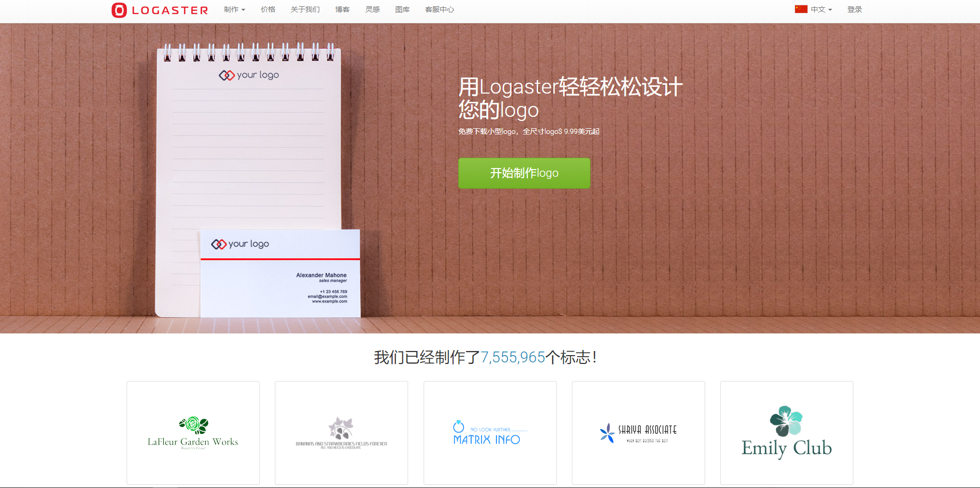Open the 博客 menu item
Image resolution: width=980 pixels, height=488 pixels.
343,9
